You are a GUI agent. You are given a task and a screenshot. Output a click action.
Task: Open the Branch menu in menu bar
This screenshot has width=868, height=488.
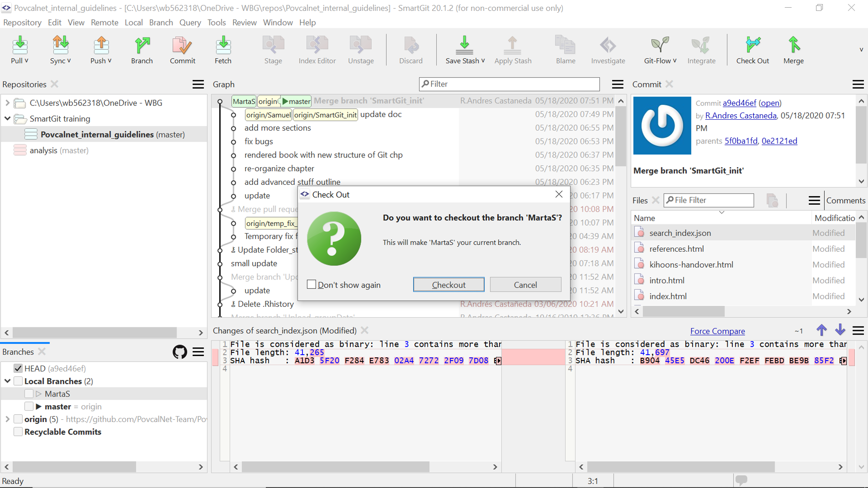point(161,22)
